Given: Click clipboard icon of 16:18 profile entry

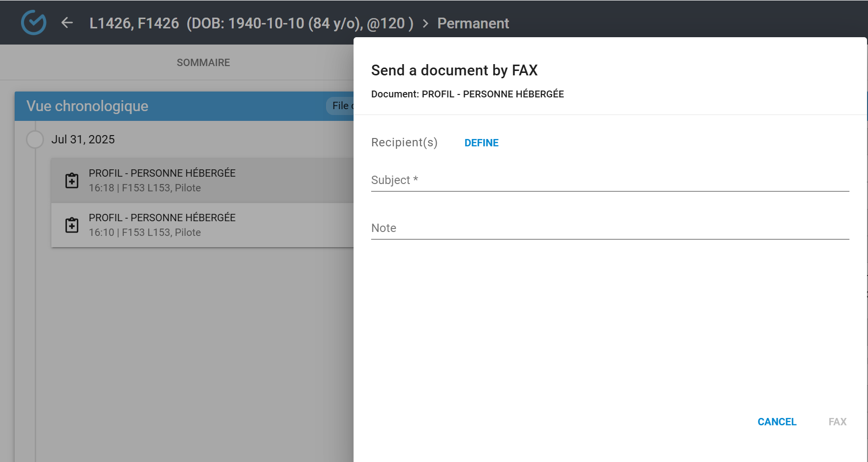Looking at the screenshot, I should coord(72,181).
